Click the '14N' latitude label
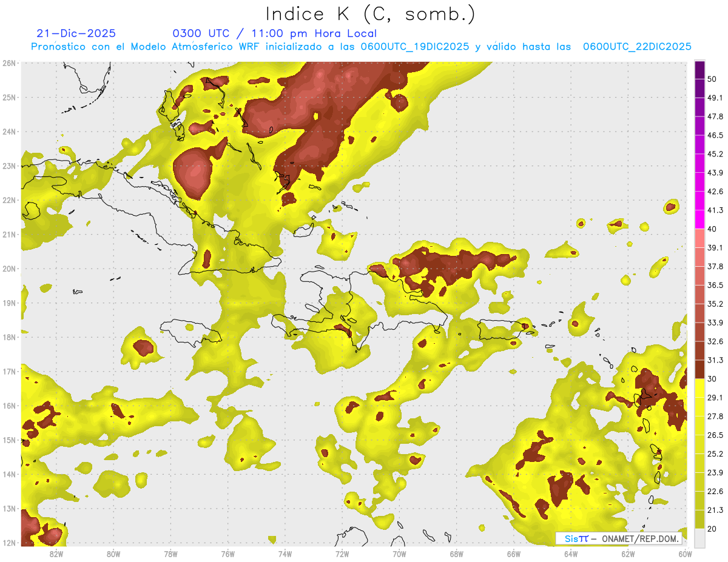The height and width of the screenshot is (562, 728). (9, 474)
